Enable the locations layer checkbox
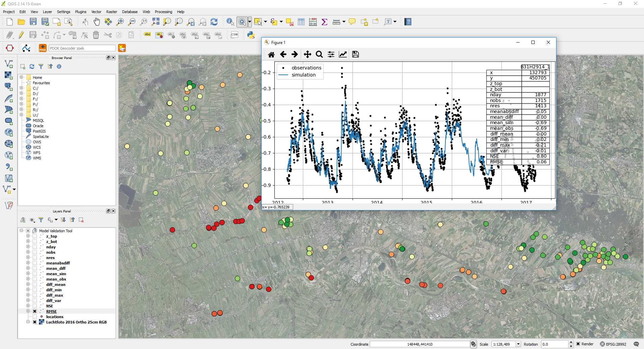The height and width of the screenshot is (349, 644). pos(35,317)
